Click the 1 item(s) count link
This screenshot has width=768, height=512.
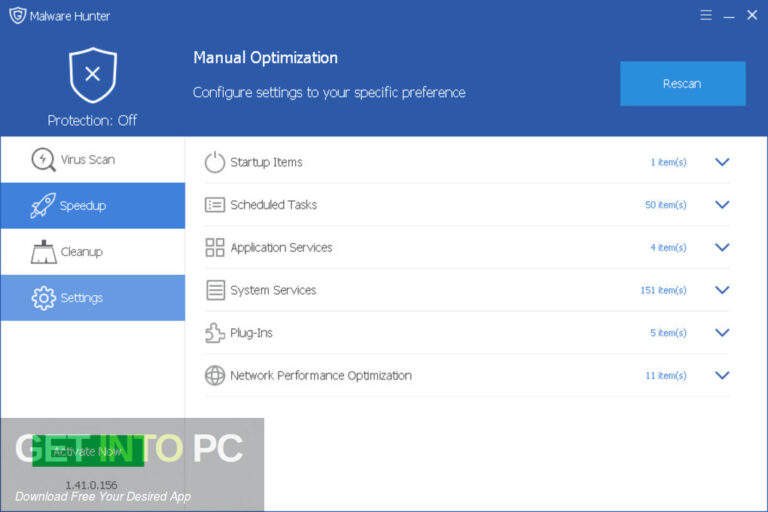668,162
